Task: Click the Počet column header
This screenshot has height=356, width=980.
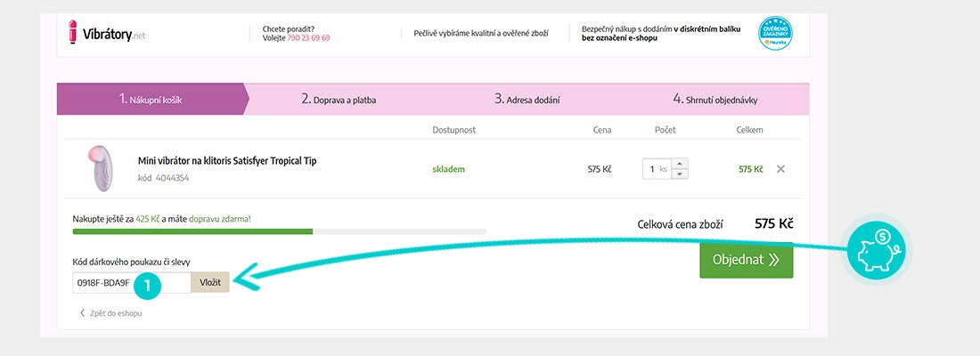Action: pyautogui.click(x=665, y=130)
